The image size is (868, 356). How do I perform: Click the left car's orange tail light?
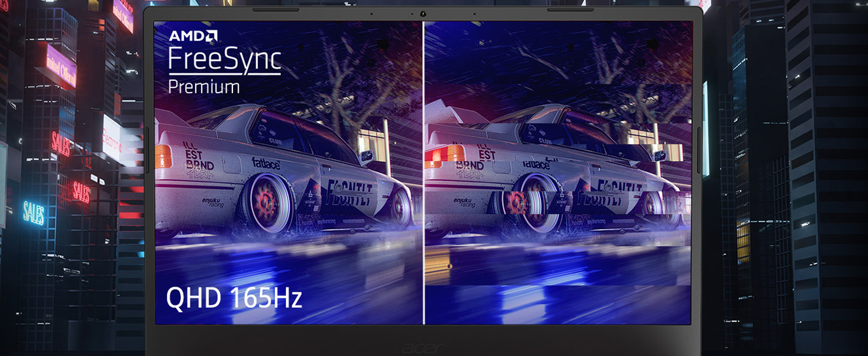(163, 156)
